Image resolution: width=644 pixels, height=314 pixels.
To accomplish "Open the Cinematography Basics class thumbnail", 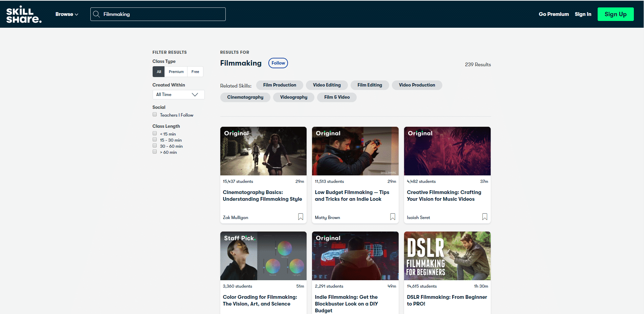I will [x=263, y=151].
